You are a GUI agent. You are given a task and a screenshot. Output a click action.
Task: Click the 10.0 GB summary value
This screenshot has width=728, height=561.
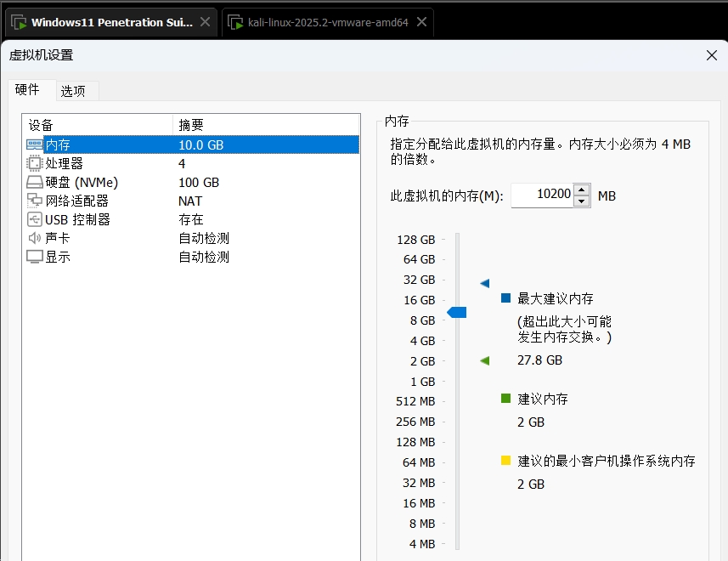[x=201, y=144]
